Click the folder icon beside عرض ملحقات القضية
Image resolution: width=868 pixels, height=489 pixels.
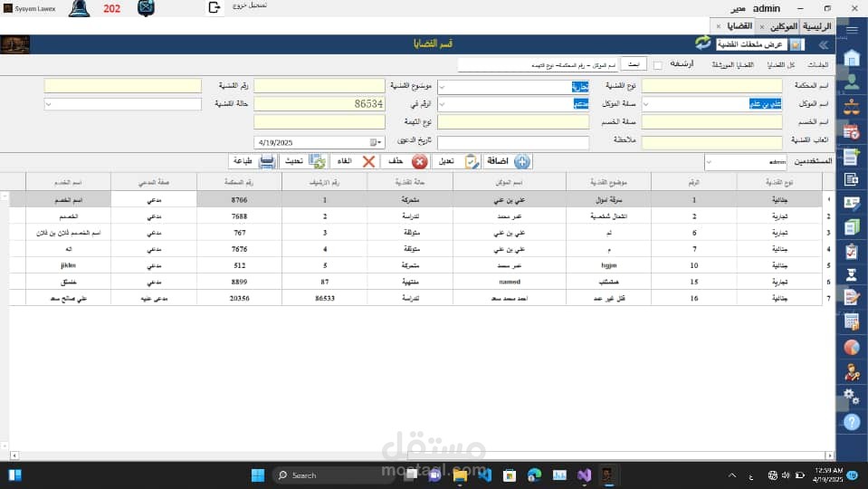[x=796, y=44]
